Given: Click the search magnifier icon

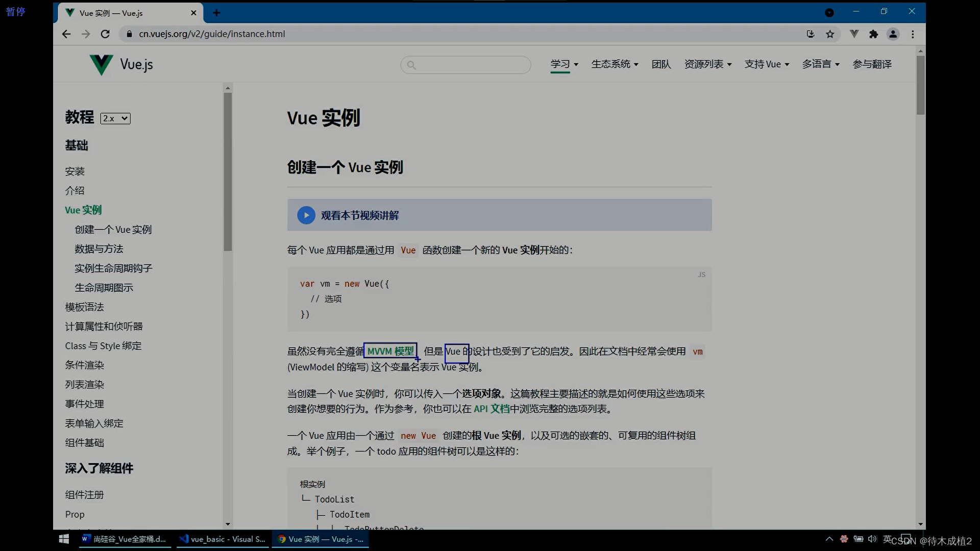Looking at the screenshot, I should click(411, 65).
